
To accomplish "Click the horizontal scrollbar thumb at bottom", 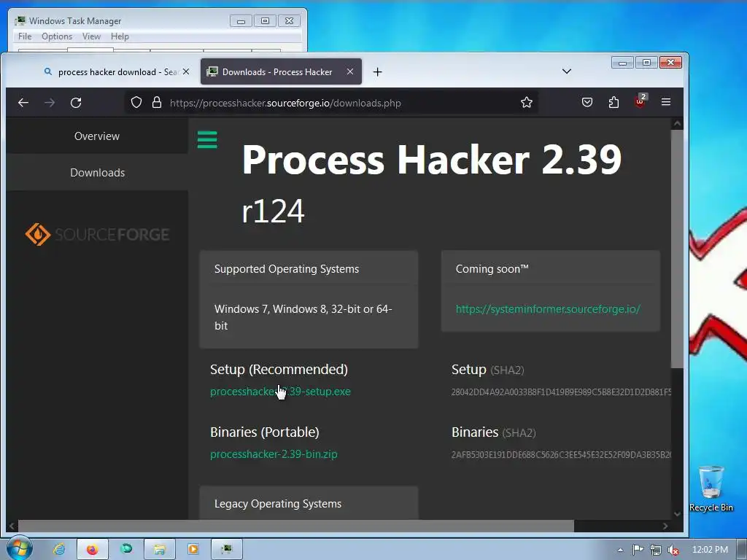I will pos(296,526).
